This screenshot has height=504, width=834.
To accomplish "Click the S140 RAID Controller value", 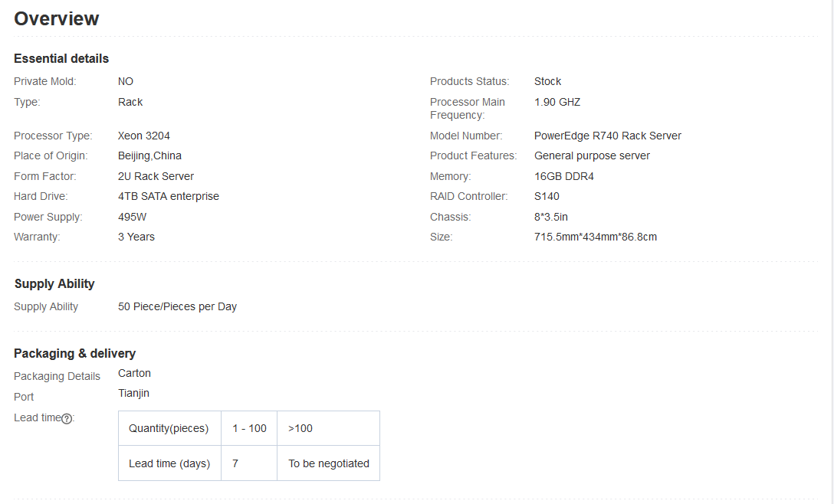I will (547, 196).
